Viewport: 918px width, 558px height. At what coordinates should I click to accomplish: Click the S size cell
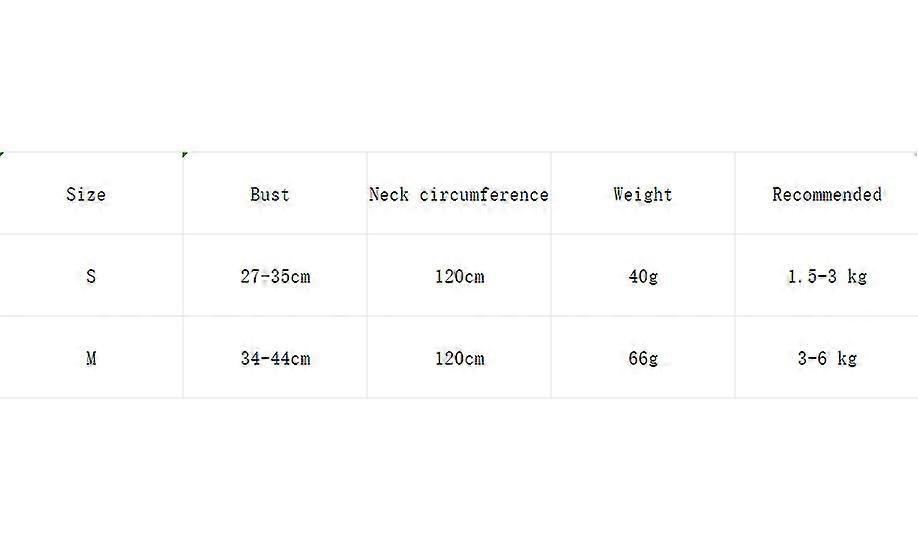(91, 276)
